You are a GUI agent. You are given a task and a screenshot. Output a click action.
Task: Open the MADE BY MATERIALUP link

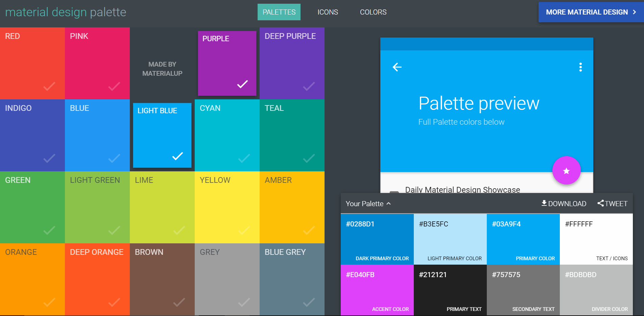tap(162, 69)
